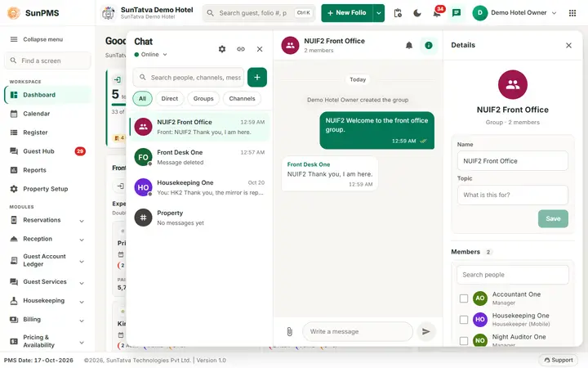This screenshot has width=588, height=368.
Task: Open Dashboard from sidebar
Action: (x=47, y=95)
